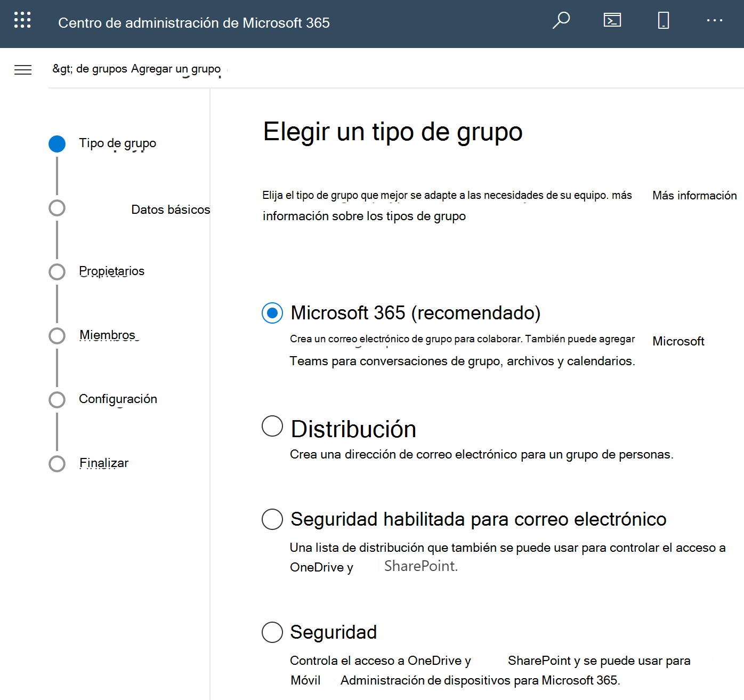Toggle the hamburger navigation menu
The width and height of the screenshot is (744, 700).
coord(23,70)
